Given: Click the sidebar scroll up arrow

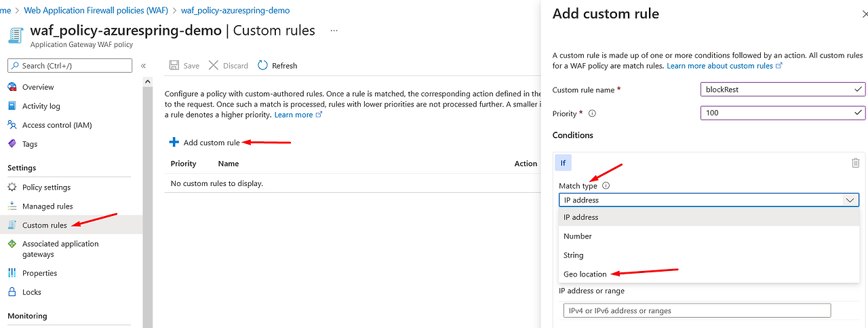Looking at the screenshot, I should pos(148,81).
